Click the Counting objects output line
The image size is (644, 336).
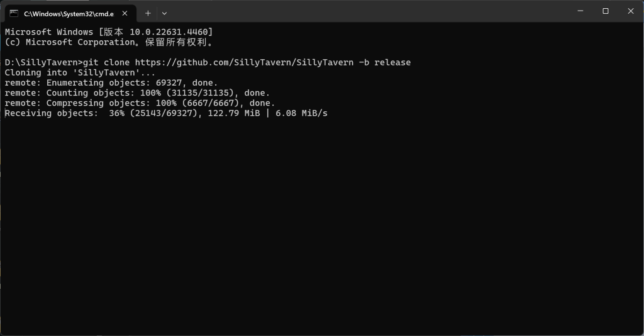point(137,93)
